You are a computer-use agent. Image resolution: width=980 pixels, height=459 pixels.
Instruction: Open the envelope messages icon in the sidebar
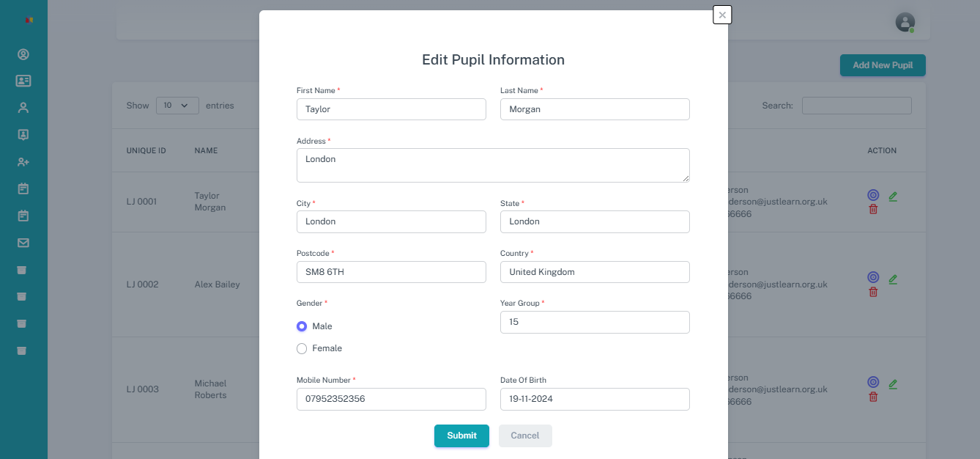point(23,243)
